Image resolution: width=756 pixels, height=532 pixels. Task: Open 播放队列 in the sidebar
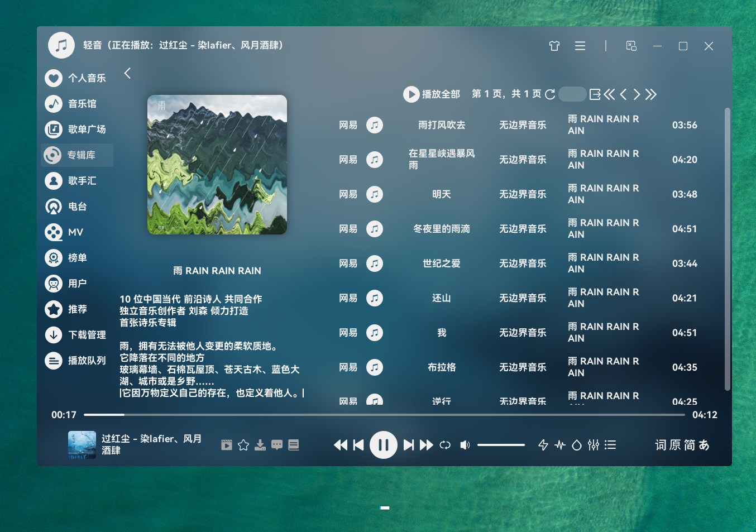point(76,361)
